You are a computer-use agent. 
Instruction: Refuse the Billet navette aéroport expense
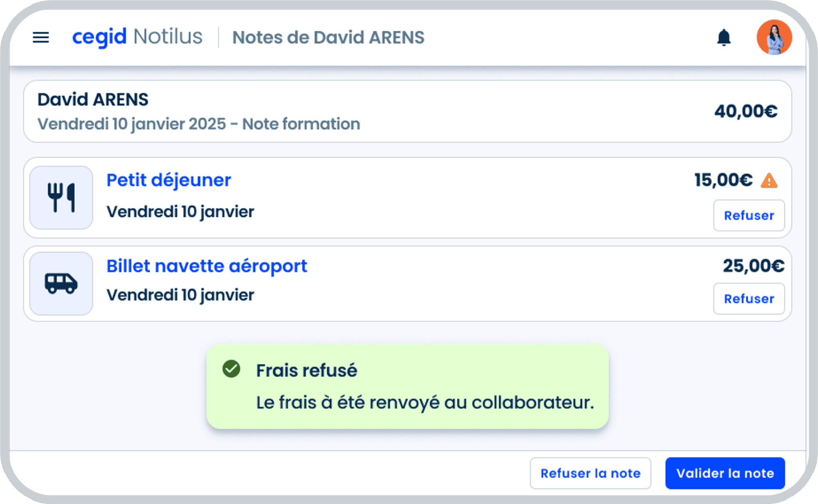749,299
